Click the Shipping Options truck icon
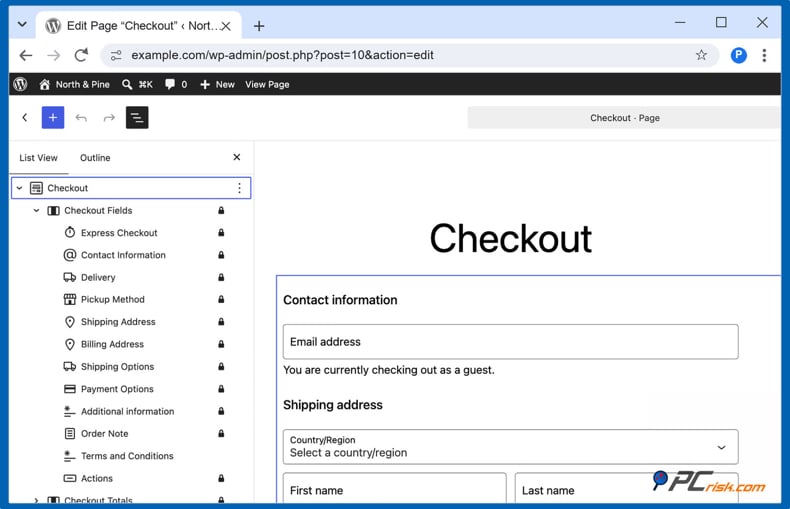This screenshot has width=790, height=509. [70, 366]
